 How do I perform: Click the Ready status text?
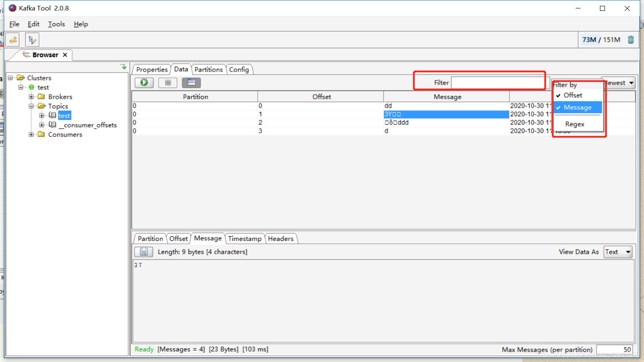pyautogui.click(x=144, y=349)
